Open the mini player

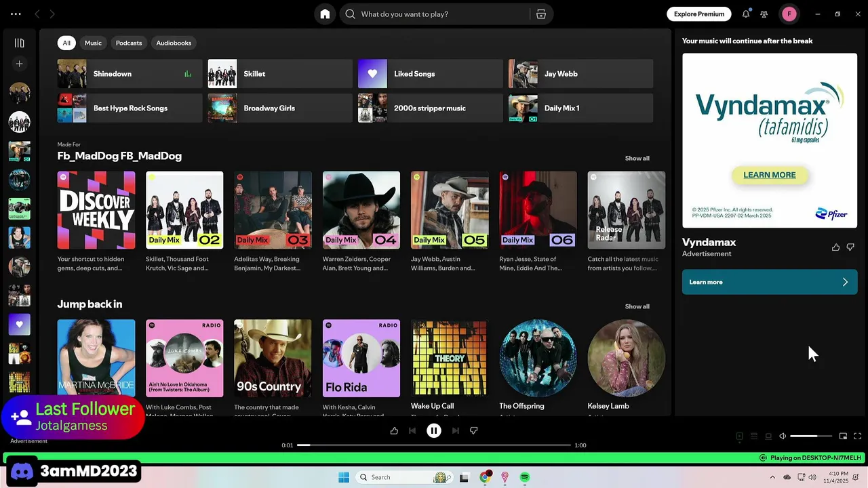point(843,436)
